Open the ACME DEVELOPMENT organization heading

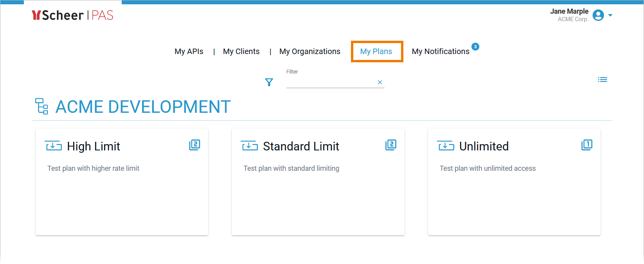click(143, 107)
